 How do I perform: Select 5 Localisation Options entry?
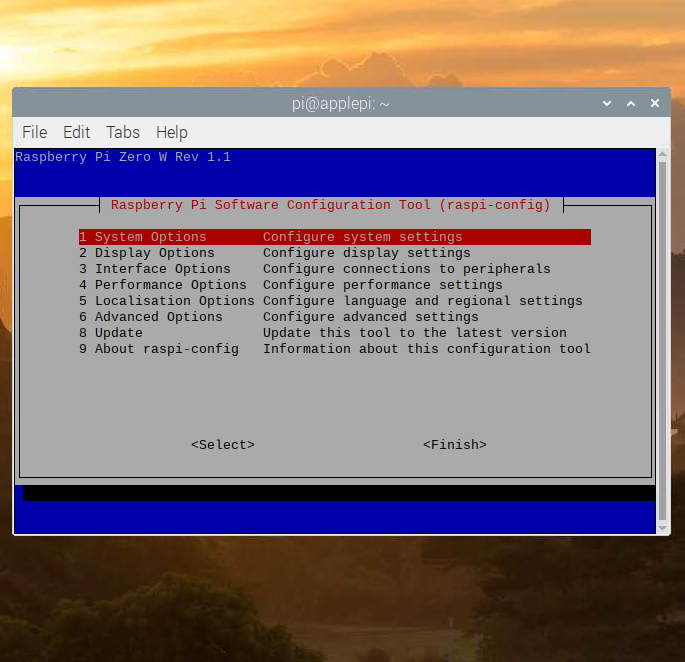[x=335, y=301]
